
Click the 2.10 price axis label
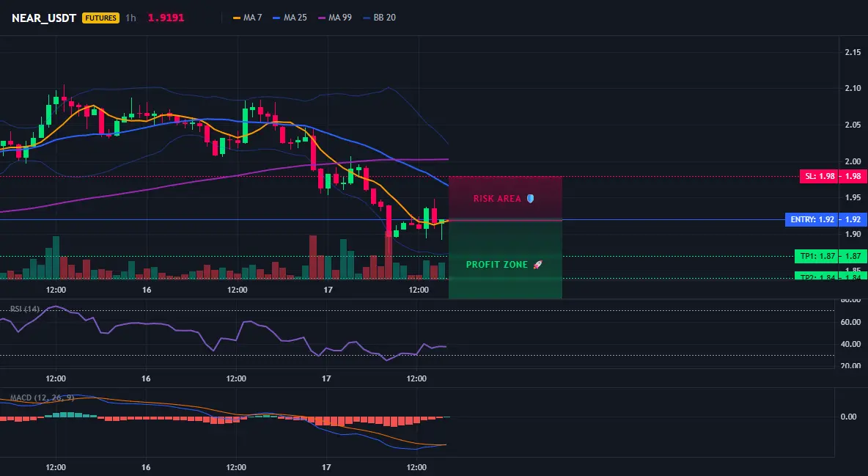853,88
